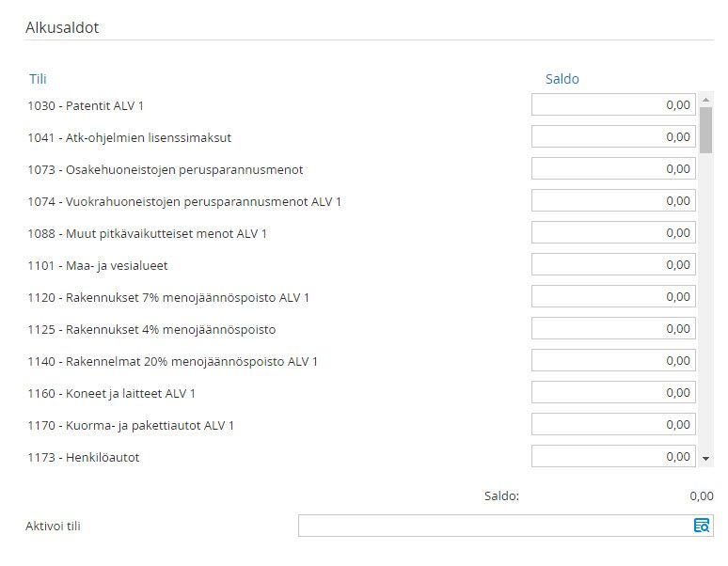
Task: Click the scrollbar up arrow
Action: pos(705,100)
